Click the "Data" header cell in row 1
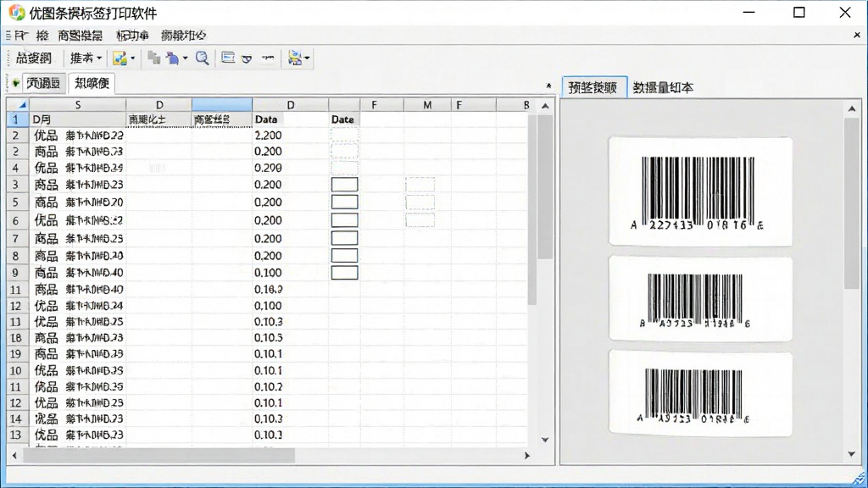 (x=290, y=119)
